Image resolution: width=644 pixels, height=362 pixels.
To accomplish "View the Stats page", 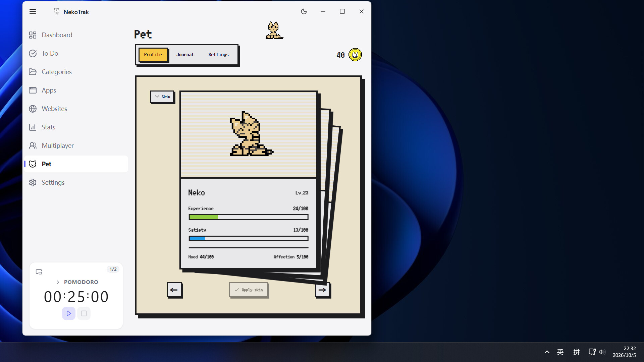I will 76,127.
